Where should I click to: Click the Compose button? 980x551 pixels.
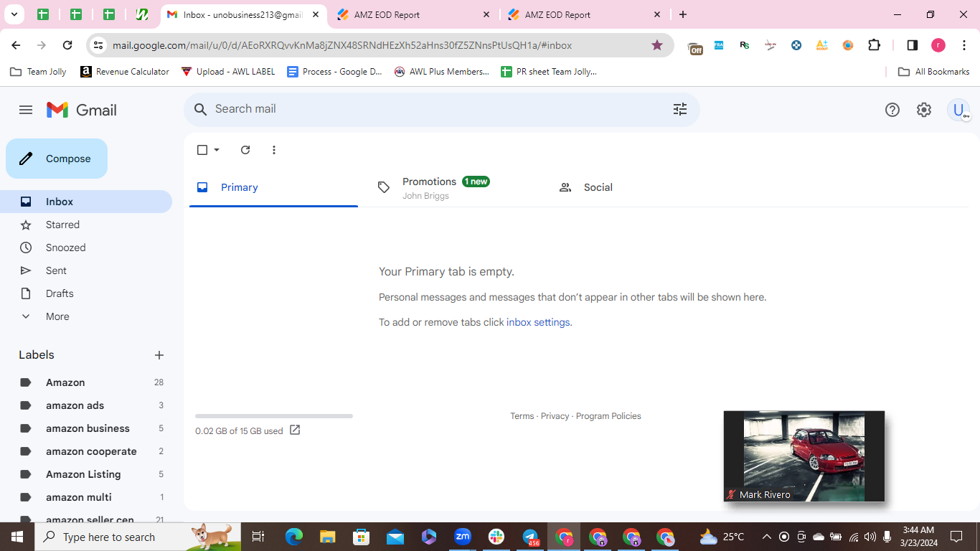pyautogui.click(x=57, y=159)
